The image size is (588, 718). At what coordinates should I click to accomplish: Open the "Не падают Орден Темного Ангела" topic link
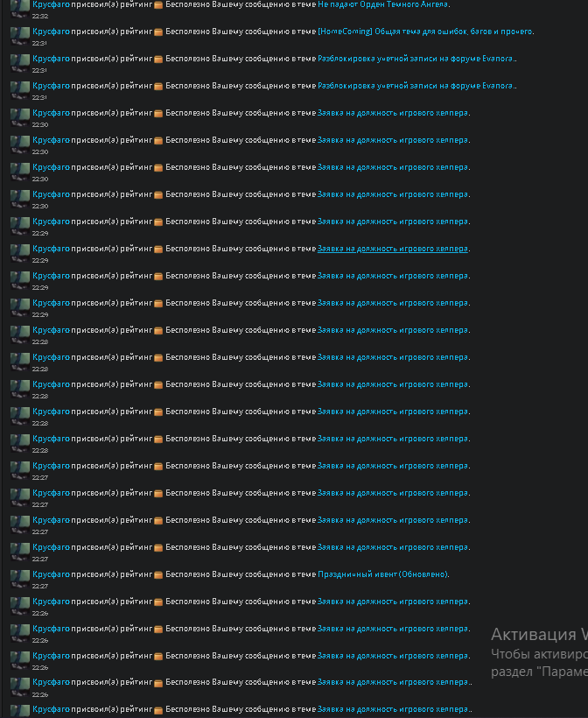(382, 4)
